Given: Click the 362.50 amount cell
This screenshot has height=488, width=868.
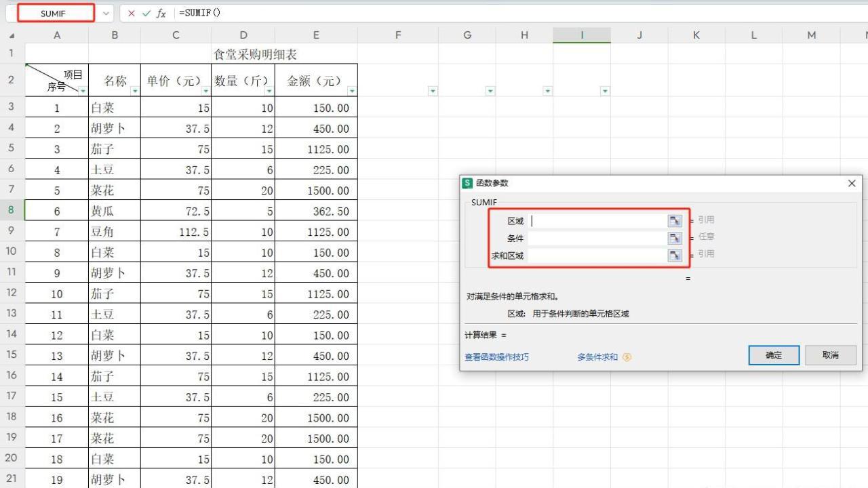Looking at the screenshot, I should tap(316, 211).
